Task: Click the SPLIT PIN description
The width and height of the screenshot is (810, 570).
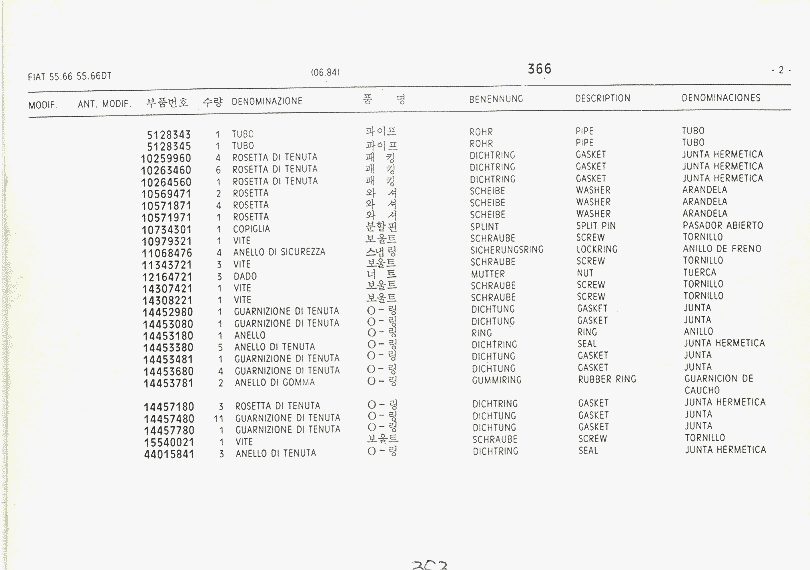Action: (596, 227)
